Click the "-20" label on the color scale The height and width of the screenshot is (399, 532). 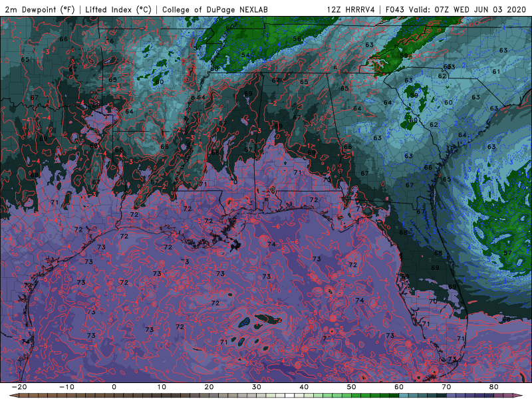(x=19, y=387)
